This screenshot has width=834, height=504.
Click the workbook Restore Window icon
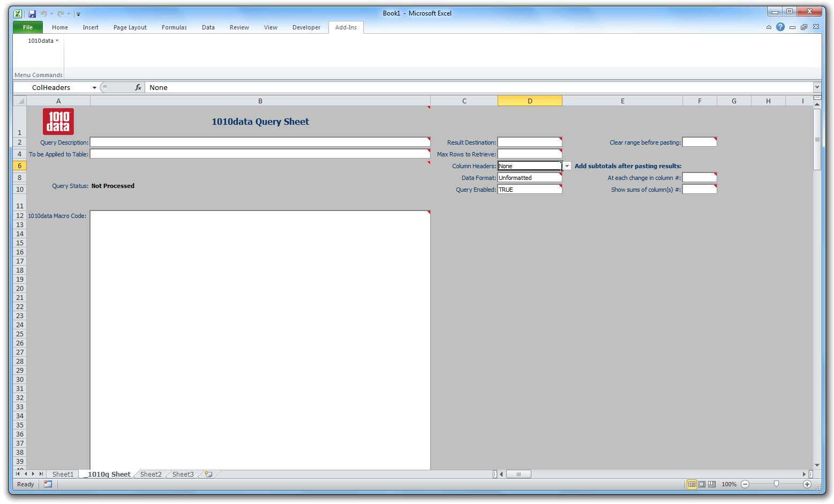pos(804,27)
